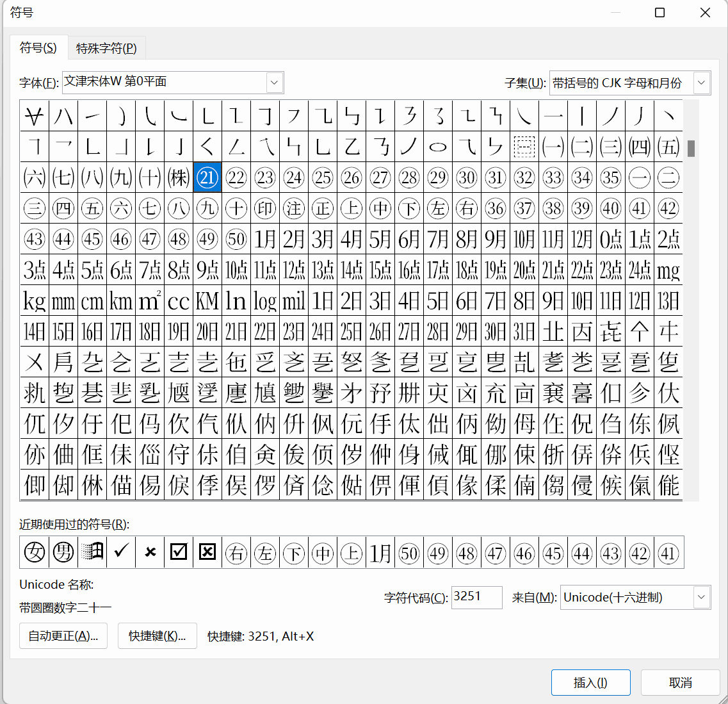Select the squared kg unit symbol
The height and width of the screenshot is (704, 728).
tap(35, 300)
